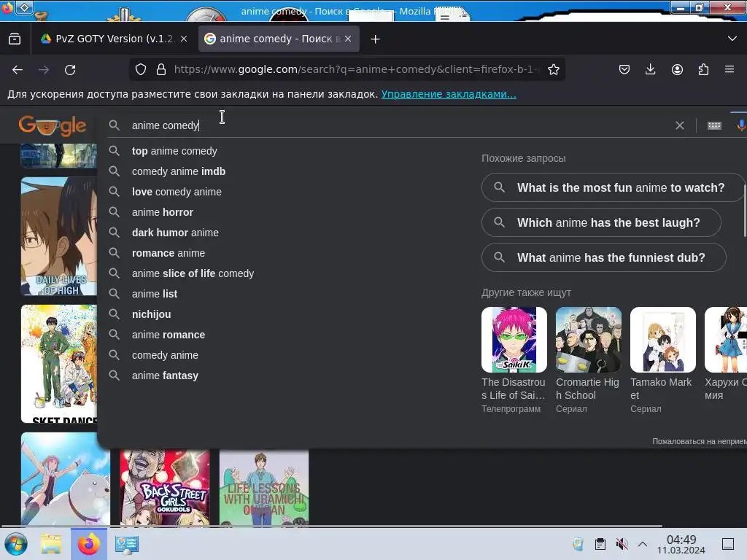Image resolution: width=747 pixels, height=560 pixels.
Task: Open the Pocket save icon
Action: tap(624, 69)
